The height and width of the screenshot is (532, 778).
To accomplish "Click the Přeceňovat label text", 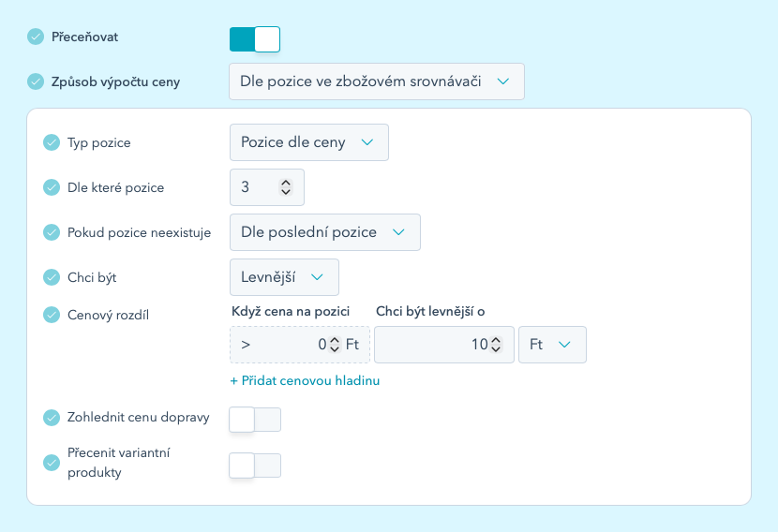I will [x=85, y=37].
